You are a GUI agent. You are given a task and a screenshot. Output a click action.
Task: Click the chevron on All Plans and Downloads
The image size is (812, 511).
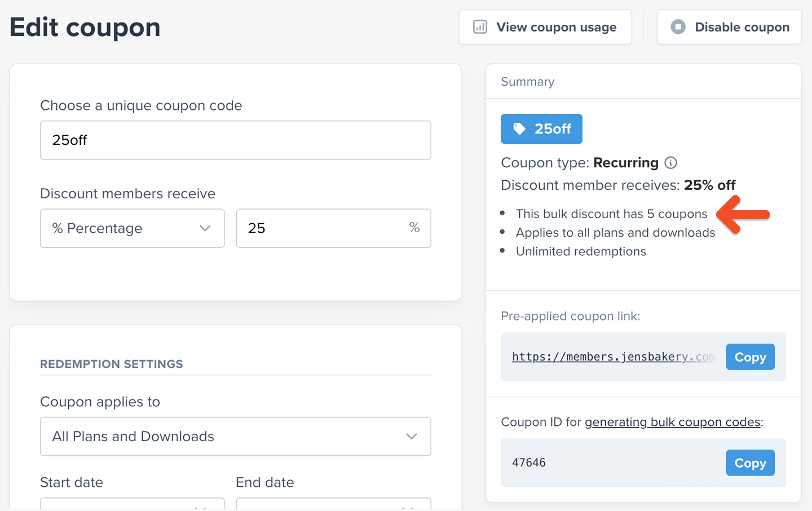click(x=412, y=437)
